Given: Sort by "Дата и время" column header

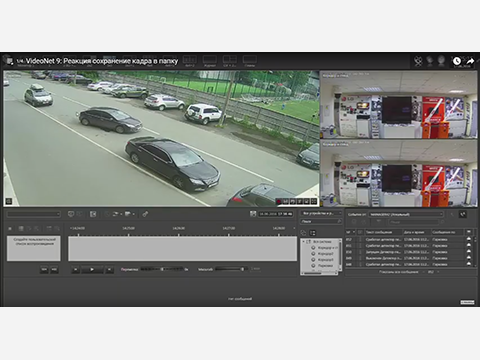Looking at the screenshot, I should (x=417, y=232).
